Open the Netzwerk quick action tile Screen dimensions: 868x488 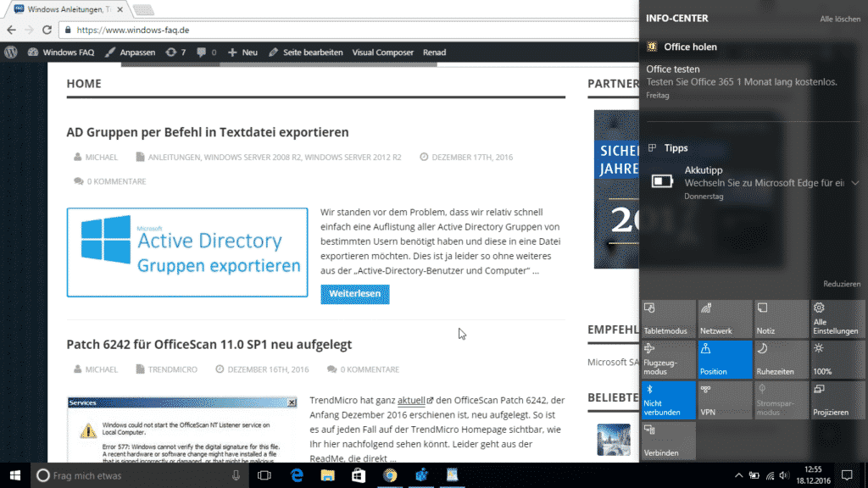[x=725, y=319]
